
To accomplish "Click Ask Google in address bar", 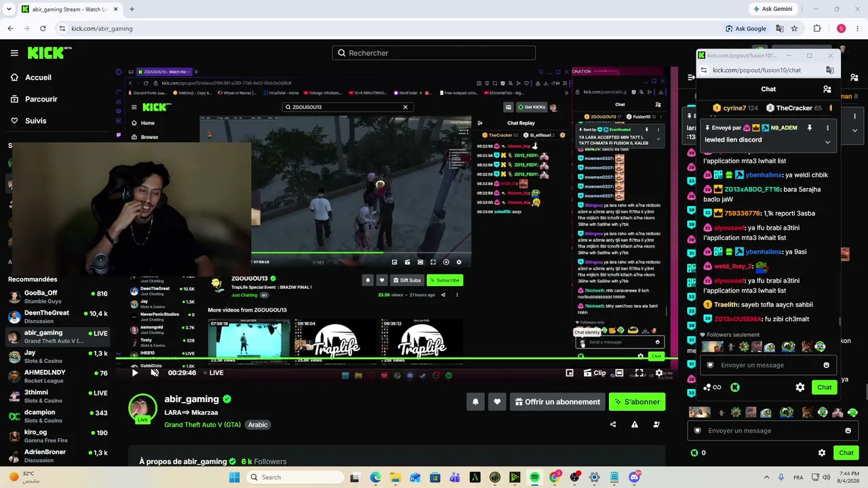I will pyautogui.click(x=746, y=28).
